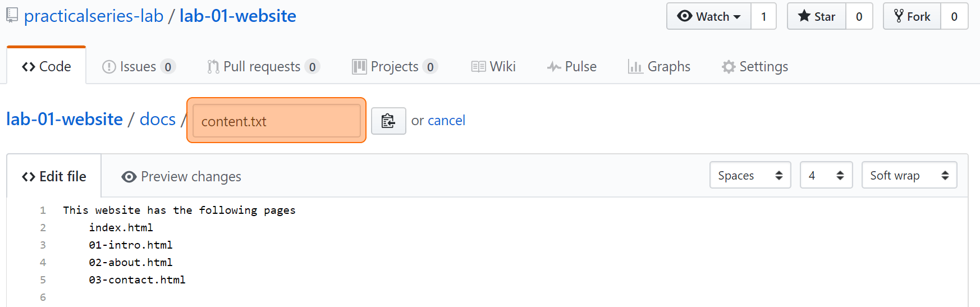This screenshot has height=307, width=980.
Task: Click the Pull requests branch icon
Action: [x=213, y=67]
